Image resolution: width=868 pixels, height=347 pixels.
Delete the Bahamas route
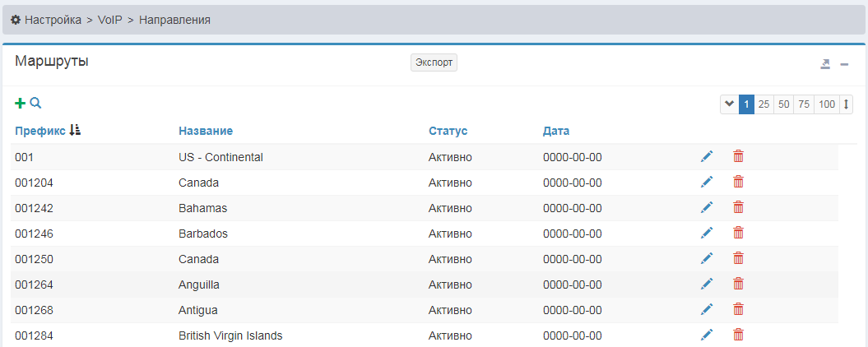pos(738,207)
